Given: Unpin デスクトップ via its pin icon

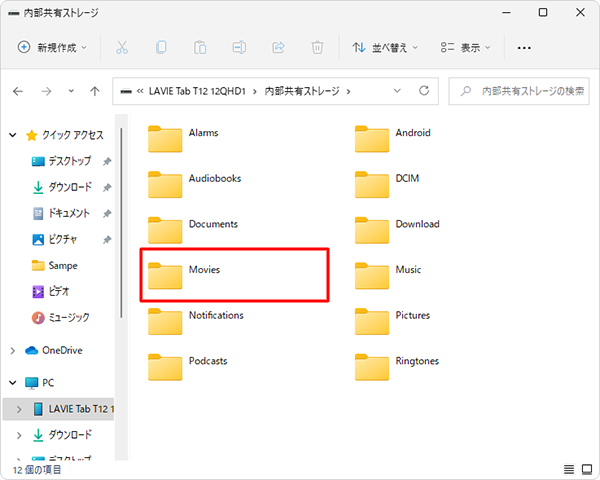Looking at the screenshot, I should click(x=107, y=162).
